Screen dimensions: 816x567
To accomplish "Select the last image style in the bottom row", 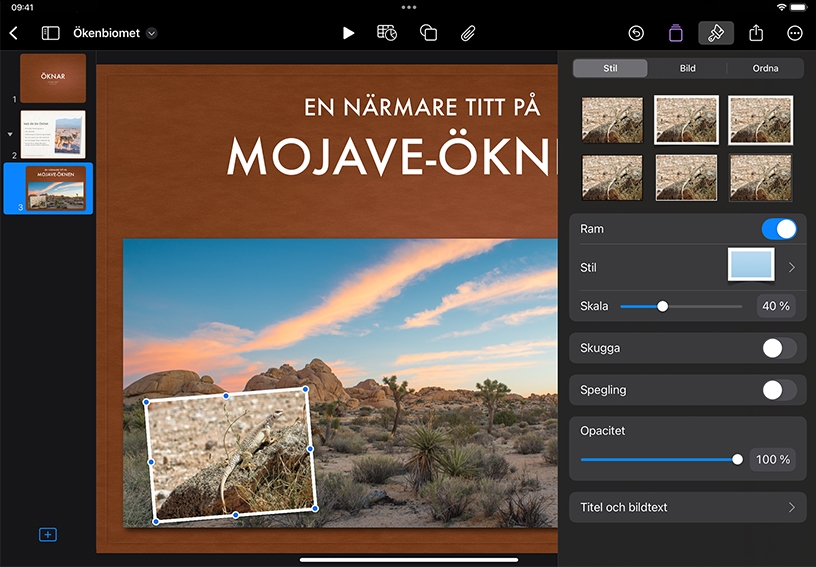I will tap(761, 177).
